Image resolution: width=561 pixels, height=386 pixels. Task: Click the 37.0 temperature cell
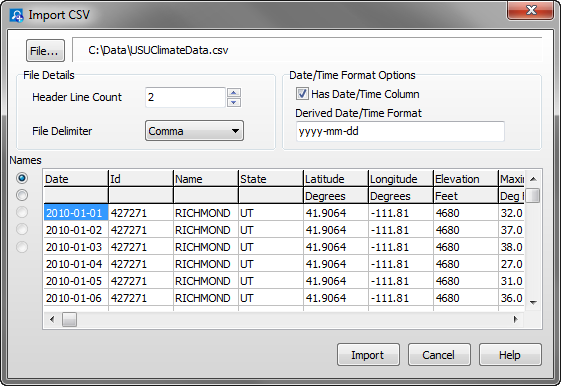click(x=512, y=230)
